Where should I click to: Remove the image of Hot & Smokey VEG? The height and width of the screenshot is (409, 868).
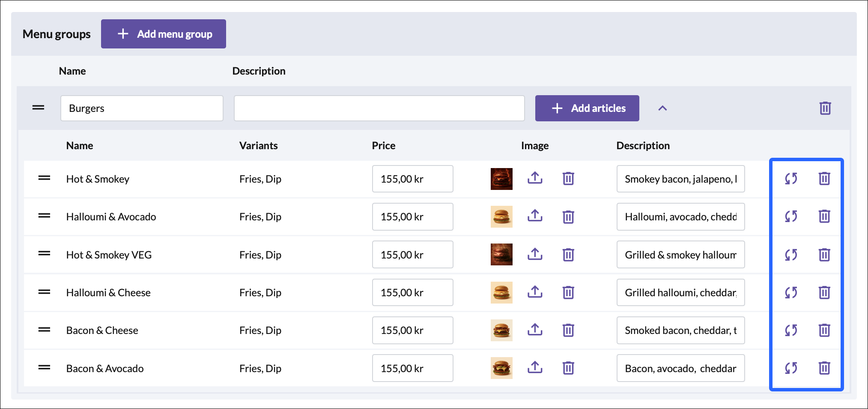[568, 255]
